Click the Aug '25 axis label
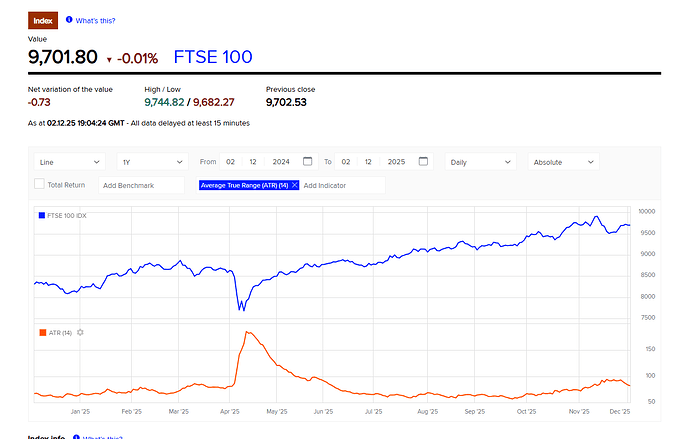Viewport: 690px width, 439px height. (427, 412)
